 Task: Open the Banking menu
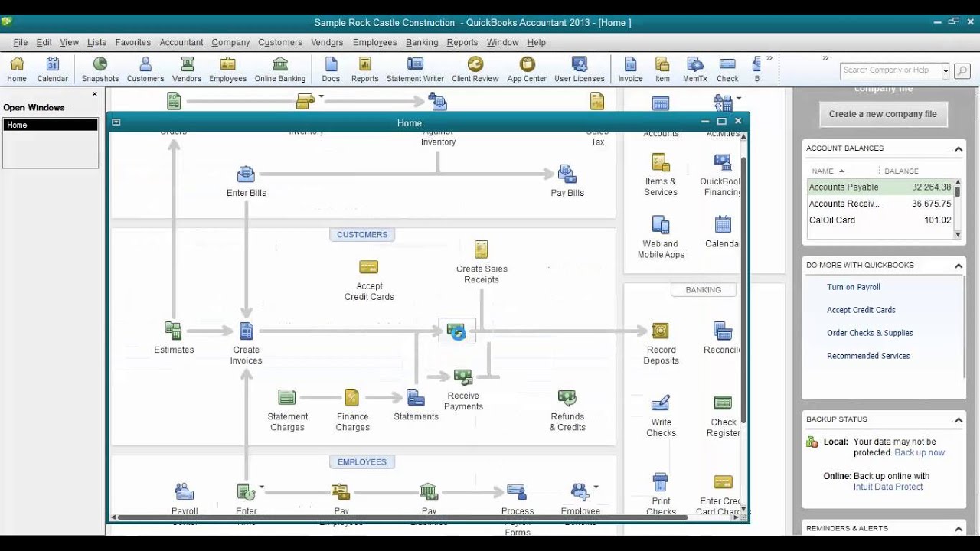[x=422, y=42]
